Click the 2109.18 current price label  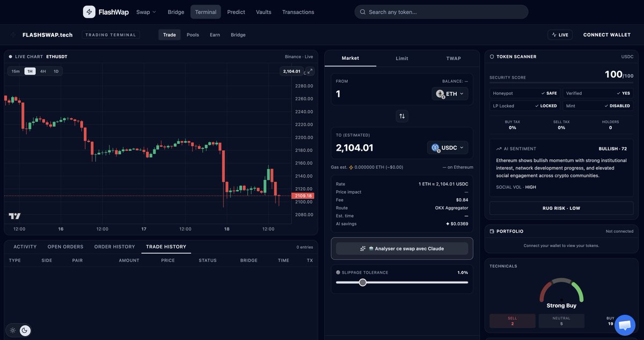pos(303,196)
